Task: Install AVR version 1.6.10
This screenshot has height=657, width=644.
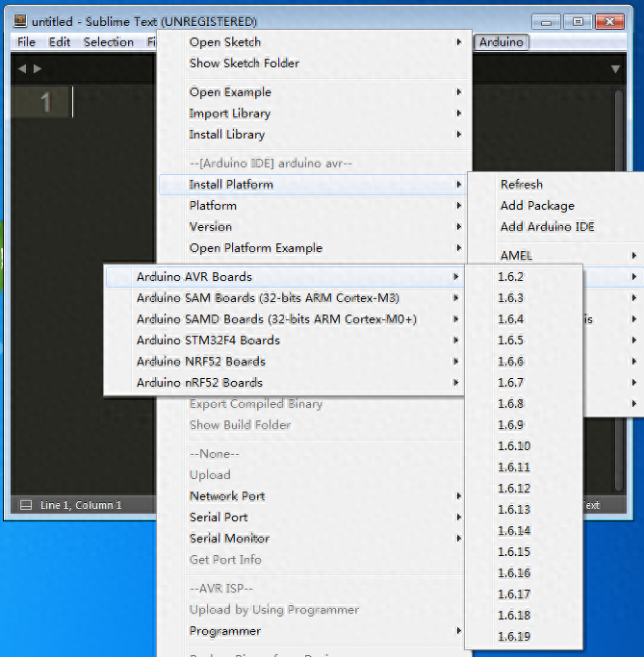Action: (x=524, y=445)
